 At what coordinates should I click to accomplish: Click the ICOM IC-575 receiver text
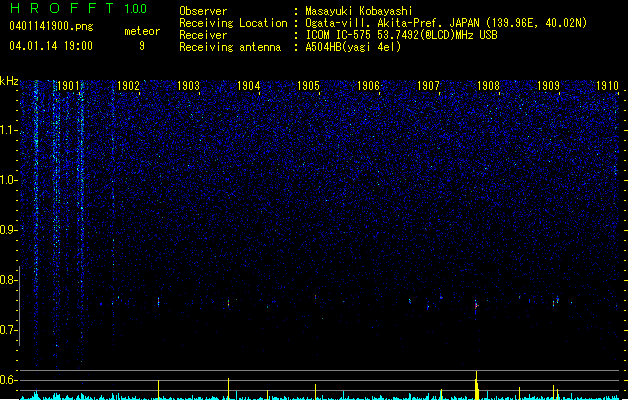pos(401,35)
